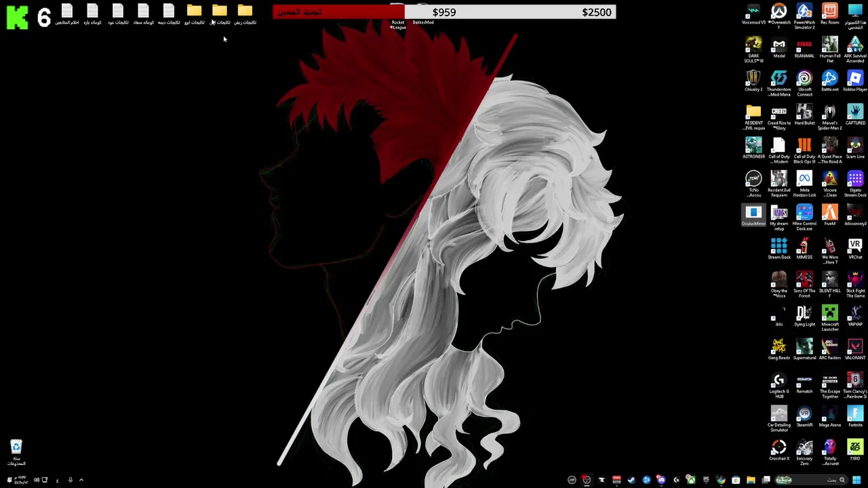868x488 pixels.
Task: Open Thunderstore Mod Manager shortcut
Action: coord(778,83)
